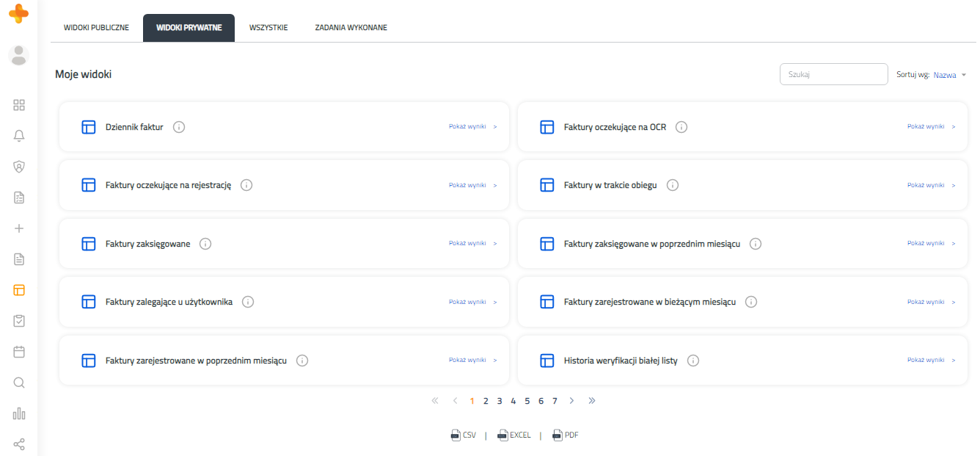Open the orange views layout icon in sidebar
Viewport: 980px width, 456px height.
coord(19,290)
